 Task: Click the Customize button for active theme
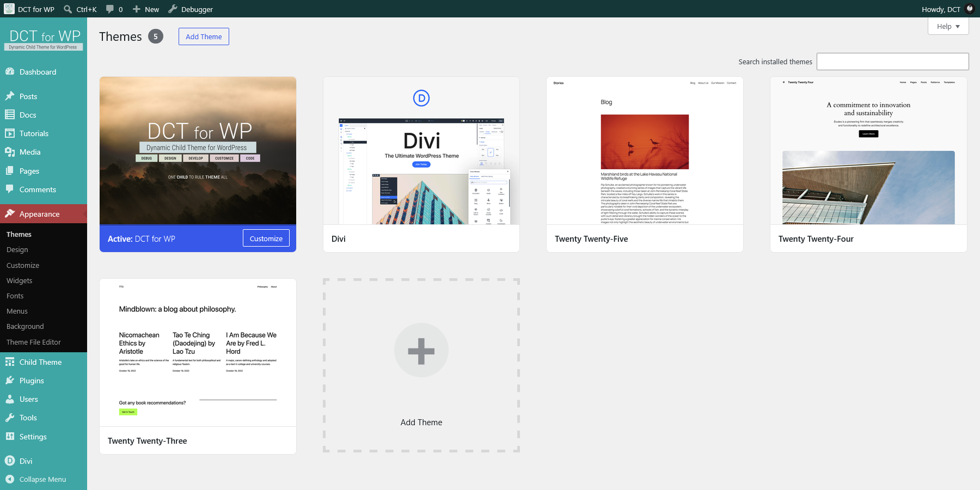pos(266,238)
